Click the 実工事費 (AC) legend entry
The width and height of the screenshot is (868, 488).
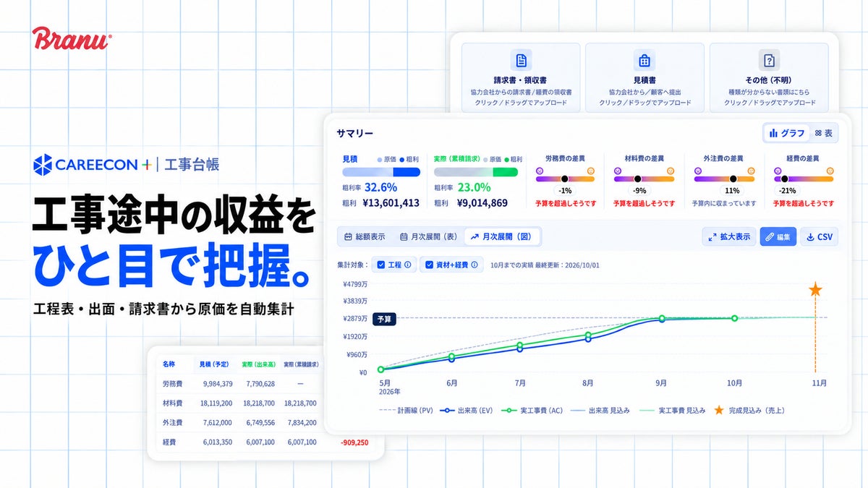(x=532, y=410)
